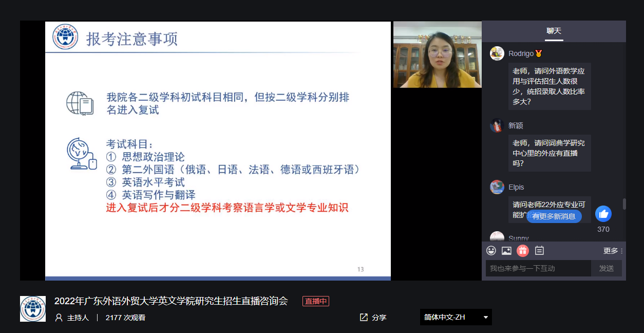644x333 pixels.
Task: Click the chat panel scrollbar
Action: 624,204
